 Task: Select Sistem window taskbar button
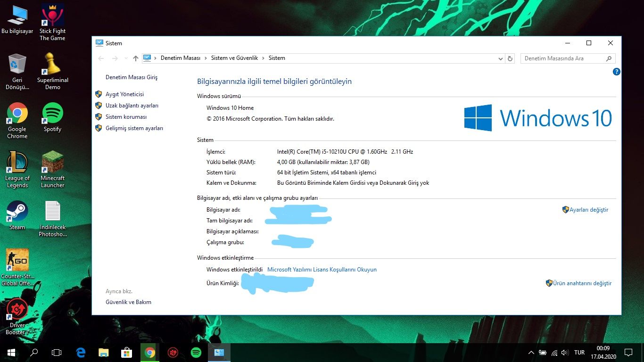tap(219, 352)
